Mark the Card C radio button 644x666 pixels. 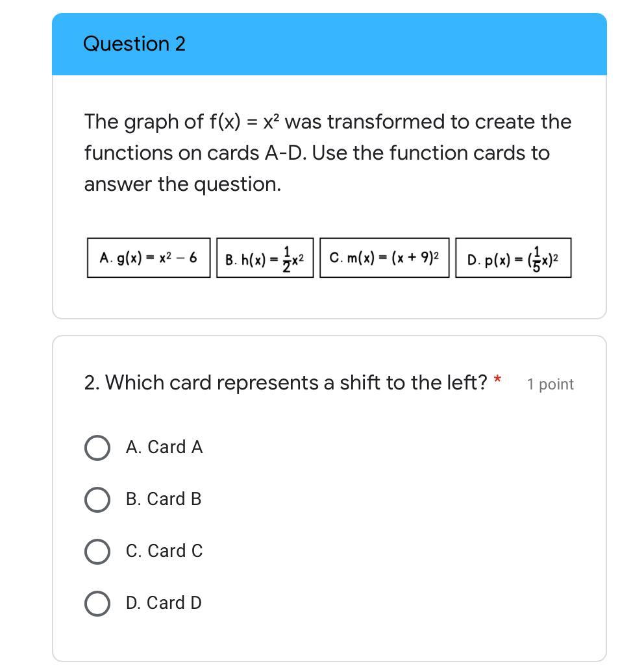coord(97,551)
